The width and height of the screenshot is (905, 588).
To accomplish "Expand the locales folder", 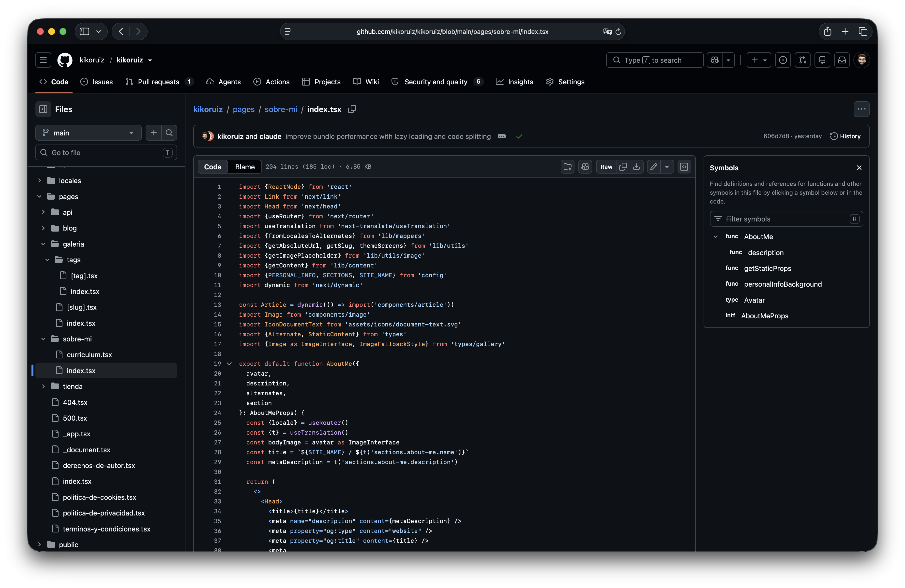I will click(x=39, y=180).
